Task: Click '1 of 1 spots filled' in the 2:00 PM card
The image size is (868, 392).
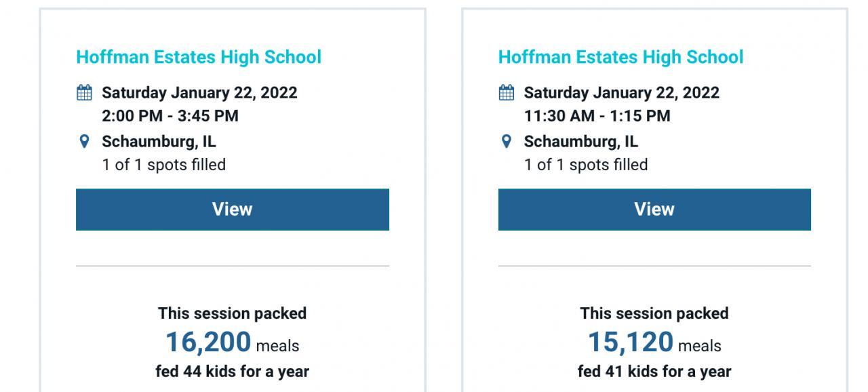Action: point(163,165)
